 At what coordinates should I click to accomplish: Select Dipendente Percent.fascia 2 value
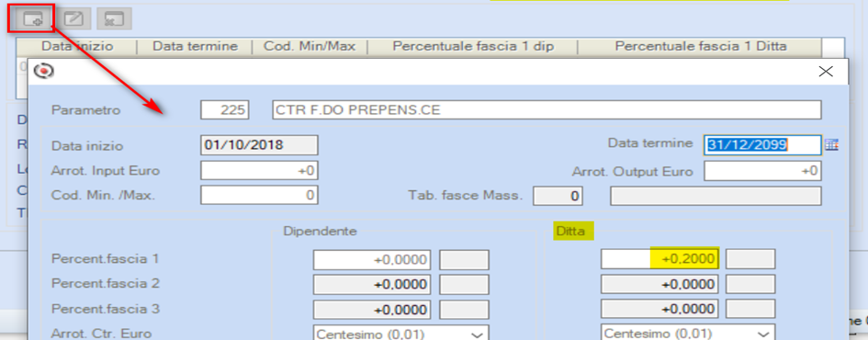click(x=372, y=284)
